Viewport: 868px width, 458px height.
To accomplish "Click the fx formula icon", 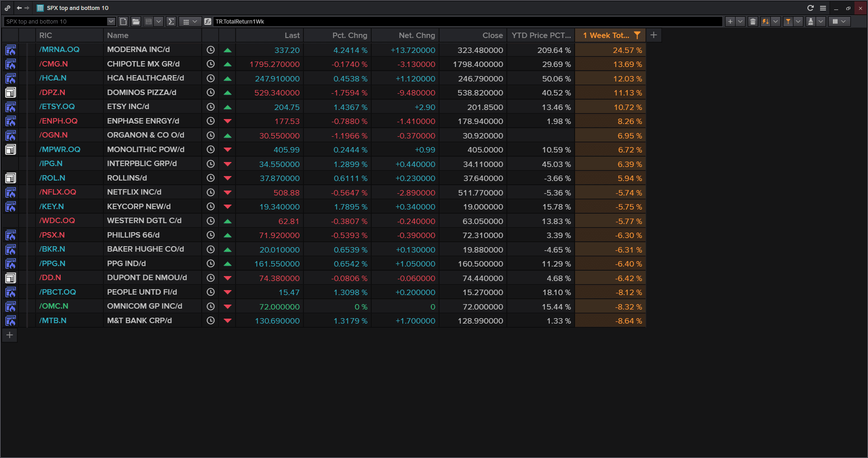I will tap(208, 21).
